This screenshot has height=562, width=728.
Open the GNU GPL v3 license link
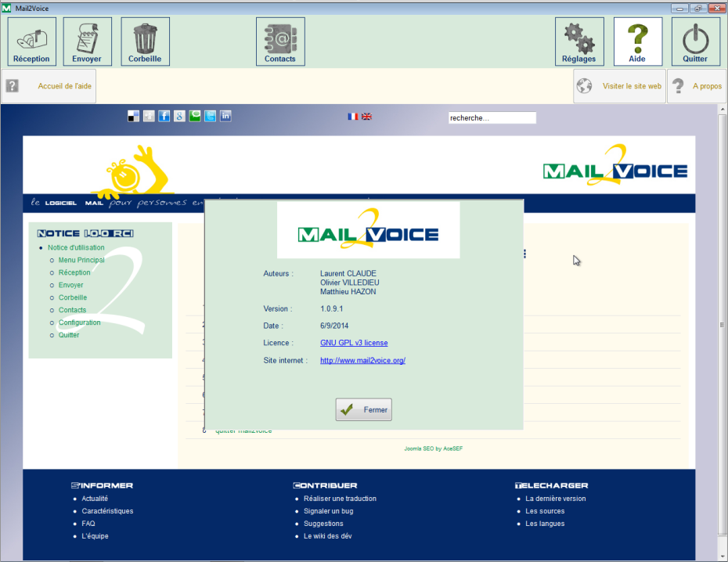[354, 343]
